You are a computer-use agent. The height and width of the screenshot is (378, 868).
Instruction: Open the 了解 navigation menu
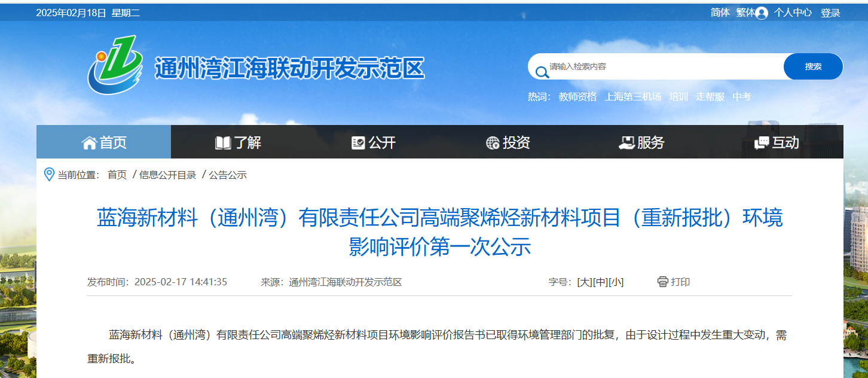tap(239, 142)
